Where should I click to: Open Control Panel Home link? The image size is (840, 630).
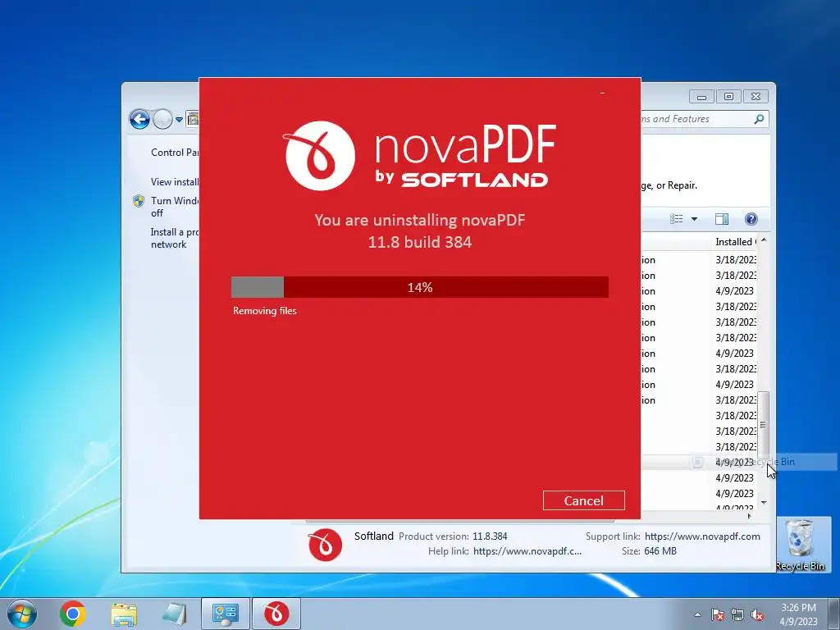point(175,152)
